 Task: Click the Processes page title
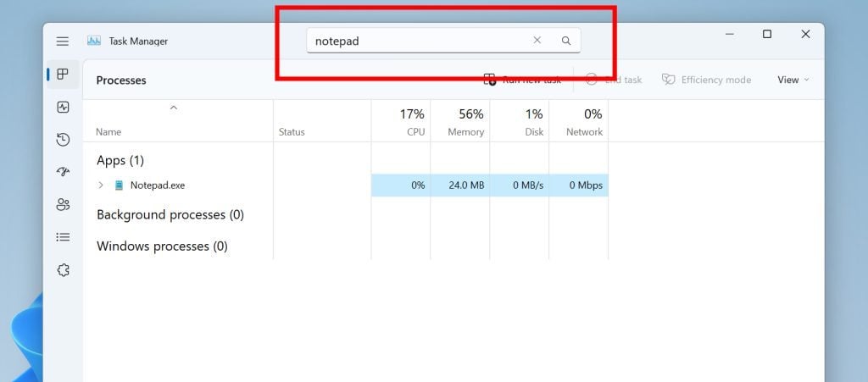pyautogui.click(x=121, y=80)
